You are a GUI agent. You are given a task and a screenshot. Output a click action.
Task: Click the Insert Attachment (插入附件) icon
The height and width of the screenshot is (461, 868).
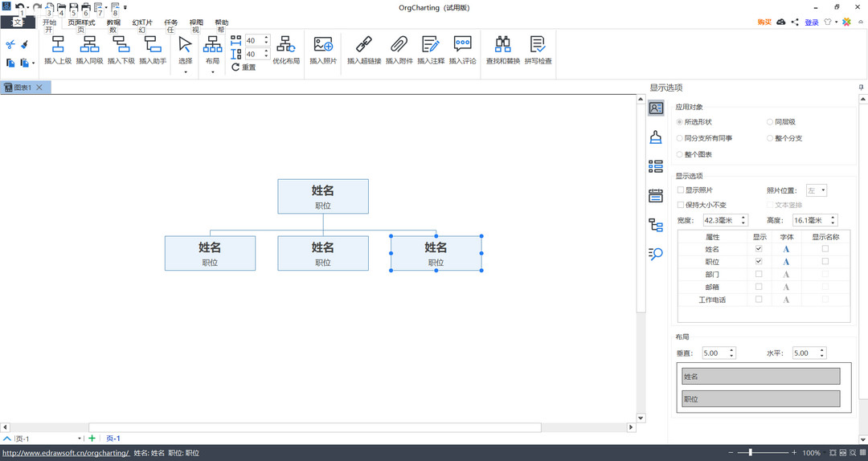(399, 45)
